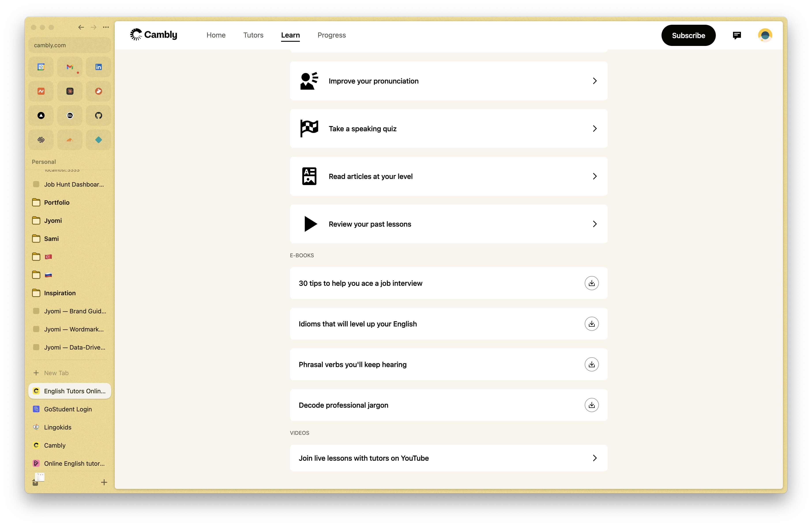Click the cambly.com address bar
The width and height of the screenshot is (812, 526).
pyautogui.click(x=70, y=45)
